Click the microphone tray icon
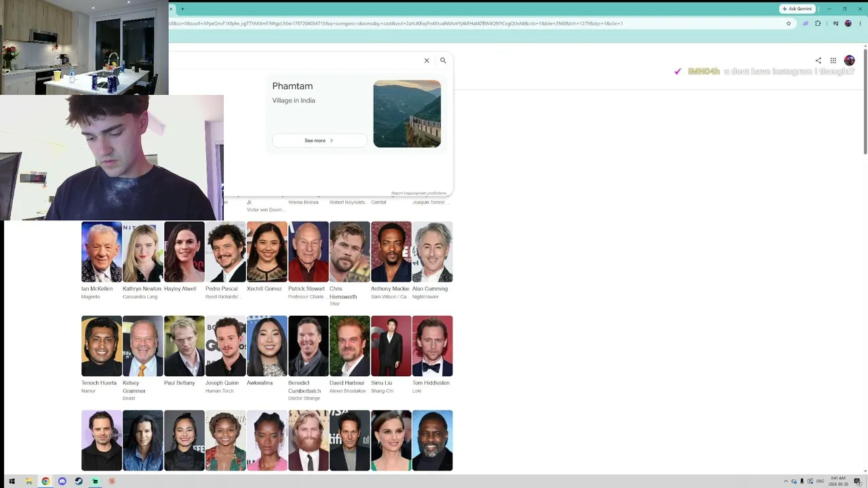The width and height of the screenshot is (868, 488). 802,481
